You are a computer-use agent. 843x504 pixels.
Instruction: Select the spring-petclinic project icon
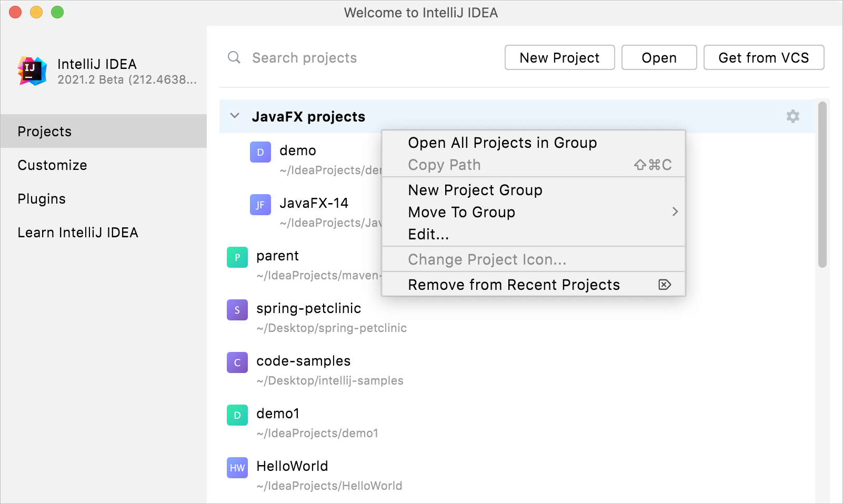point(237,310)
